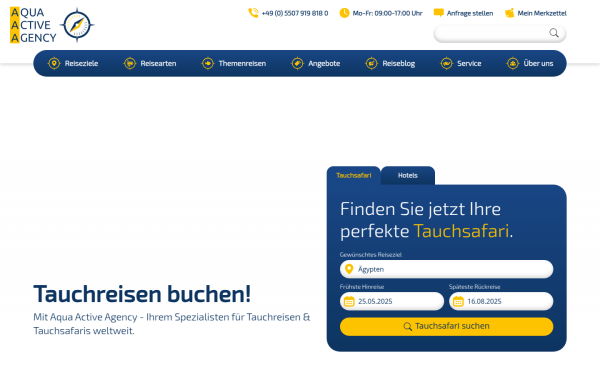The width and height of the screenshot is (600, 375).
Task: Click calendar icon in Früheste Hinreise field
Action: coord(349,301)
